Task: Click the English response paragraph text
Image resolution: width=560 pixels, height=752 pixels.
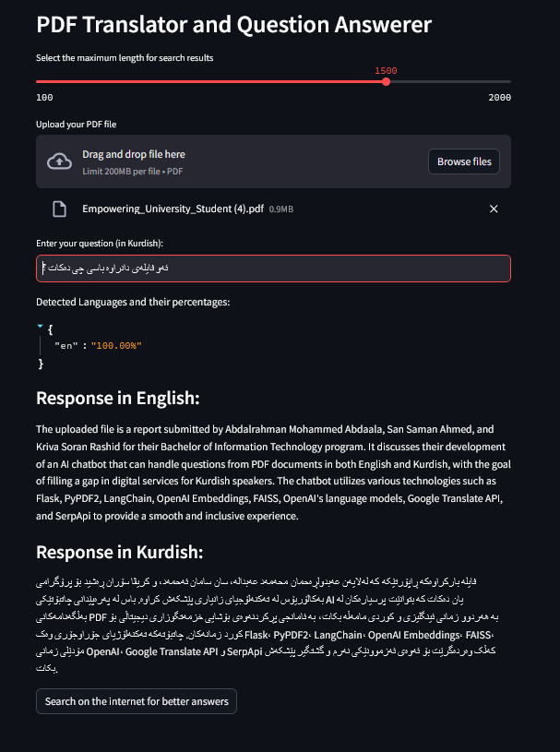Action: pyautogui.click(x=273, y=472)
